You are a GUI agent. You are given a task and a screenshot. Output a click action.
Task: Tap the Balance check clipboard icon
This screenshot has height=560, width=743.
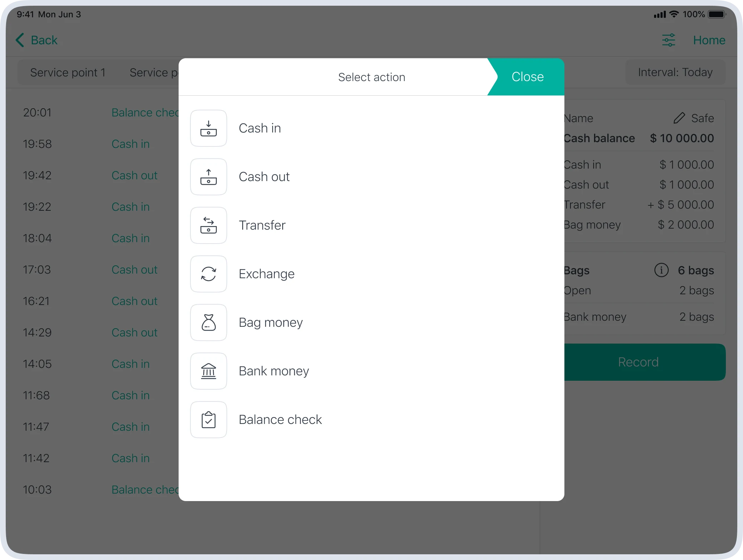click(x=209, y=420)
